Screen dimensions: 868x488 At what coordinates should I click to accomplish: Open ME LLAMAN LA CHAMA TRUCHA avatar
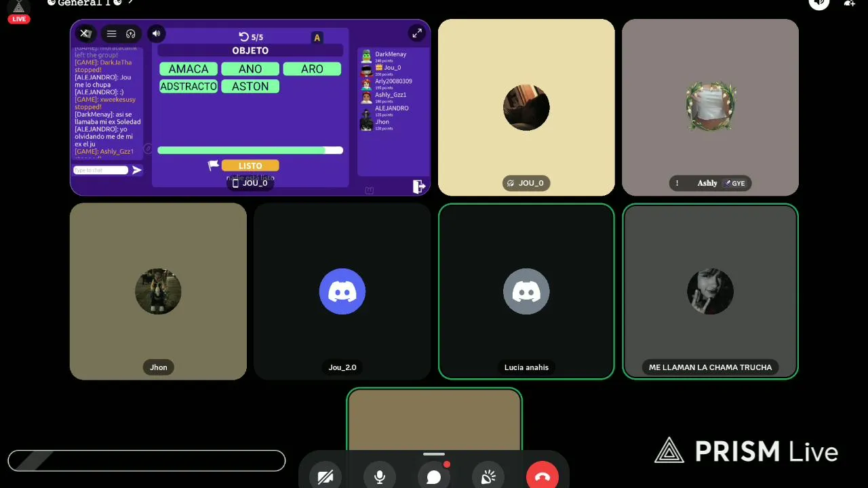tap(711, 291)
